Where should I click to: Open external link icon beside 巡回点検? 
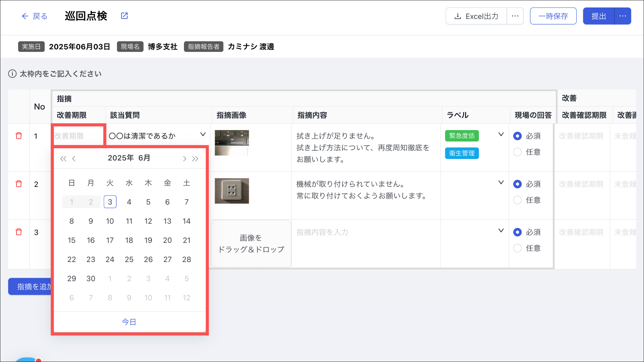pos(125,16)
